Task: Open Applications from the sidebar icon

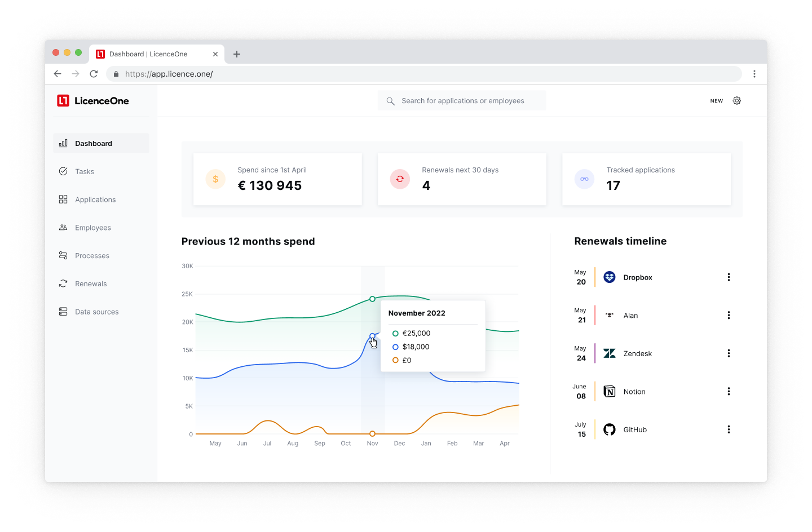Action: pos(63,199)
